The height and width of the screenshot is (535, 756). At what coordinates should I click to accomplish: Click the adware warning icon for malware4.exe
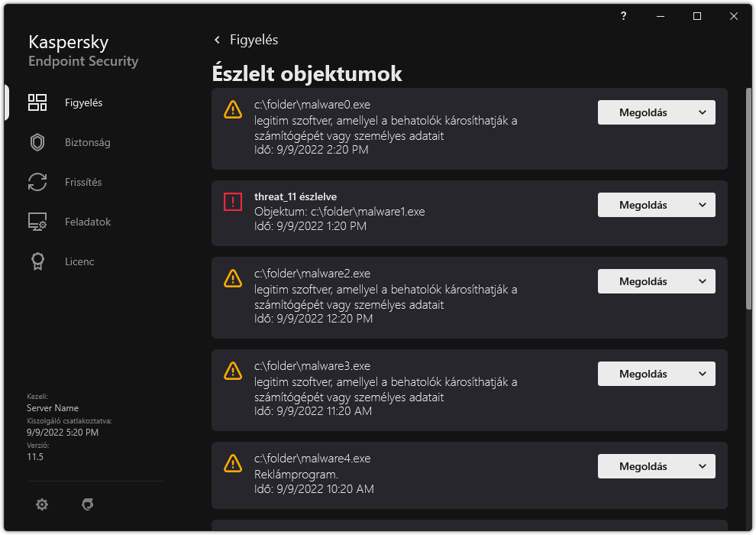233,463
